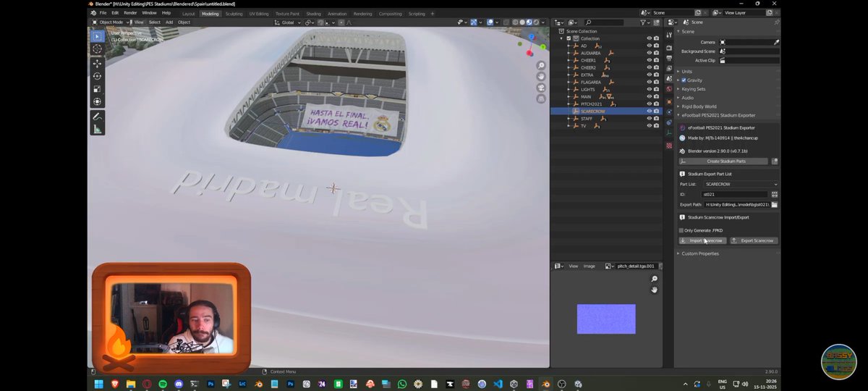Select the Cursor tool in viewport toolbar
This screenshot has width=868, height=391.
(97, 49)
